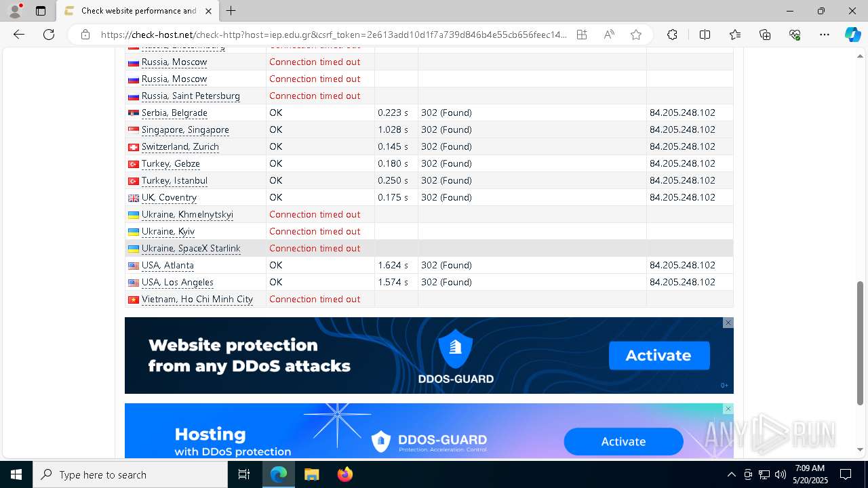This screenshot has width=868, height=488.
Task: Click the scrollbar down arrow
Action: click(861, 449)
